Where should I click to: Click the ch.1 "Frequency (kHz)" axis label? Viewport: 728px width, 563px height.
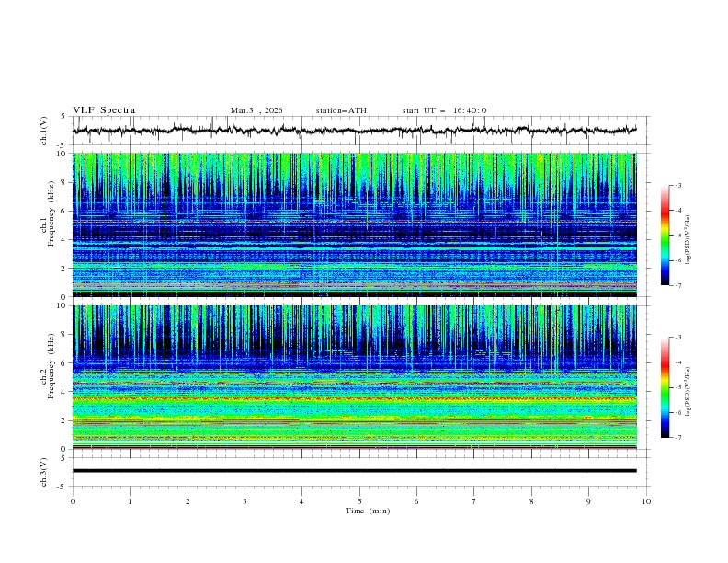pos(51,214)
